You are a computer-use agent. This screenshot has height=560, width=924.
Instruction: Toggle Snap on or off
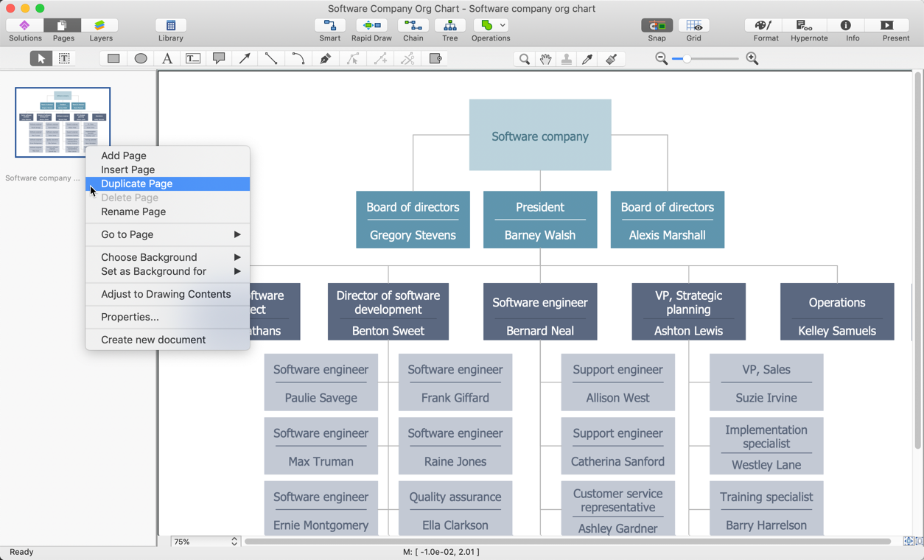(x=657, y=29)
